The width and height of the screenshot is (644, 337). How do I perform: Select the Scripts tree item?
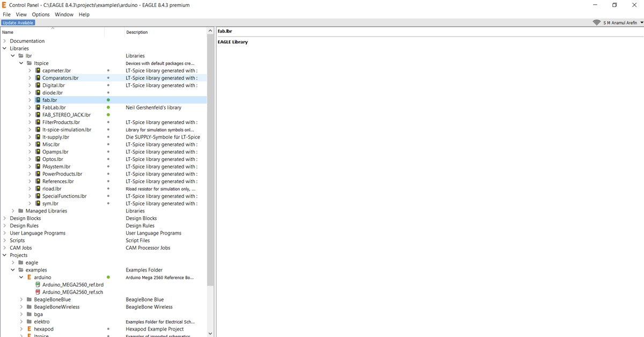click(17, 240)
